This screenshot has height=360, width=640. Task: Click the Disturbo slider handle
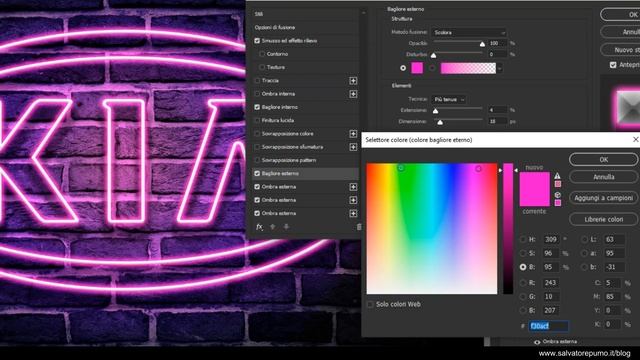tap(433, 55)
